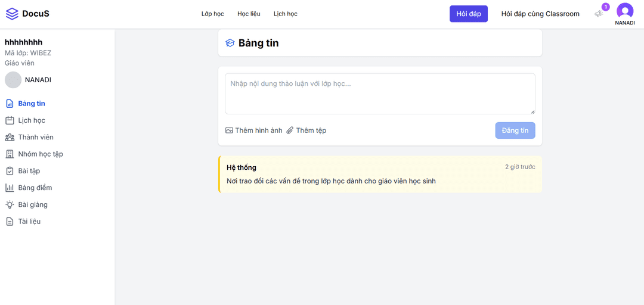The width and height of the screenshot is (644, 305).
Task: Click the Bài tập clipboard icon
Action: [10, 171]
